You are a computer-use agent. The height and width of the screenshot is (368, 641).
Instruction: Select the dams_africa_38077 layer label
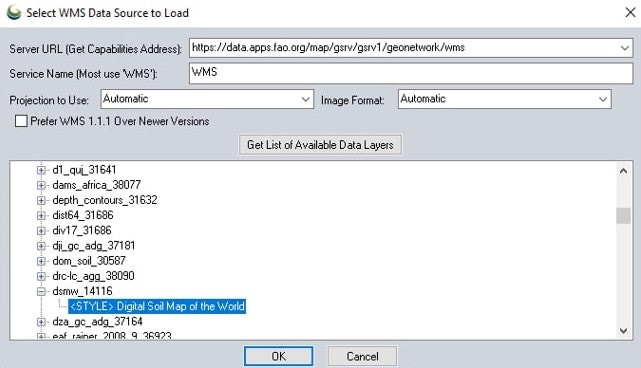96,185
